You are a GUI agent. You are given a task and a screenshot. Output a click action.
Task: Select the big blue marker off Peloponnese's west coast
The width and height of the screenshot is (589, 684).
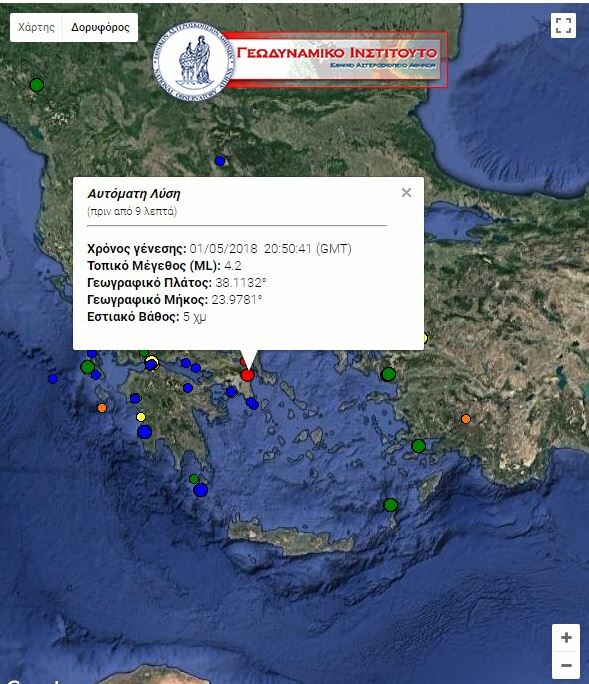coord(144,432)
